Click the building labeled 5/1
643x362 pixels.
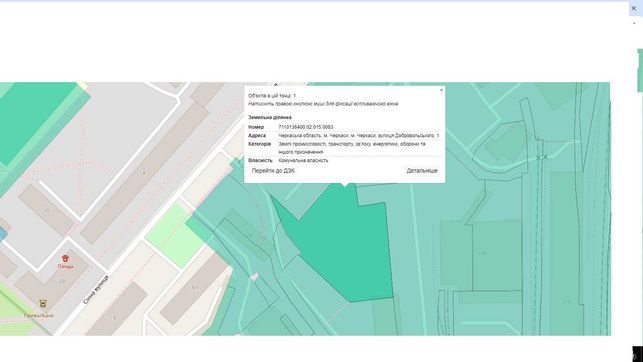pos(194,288)
